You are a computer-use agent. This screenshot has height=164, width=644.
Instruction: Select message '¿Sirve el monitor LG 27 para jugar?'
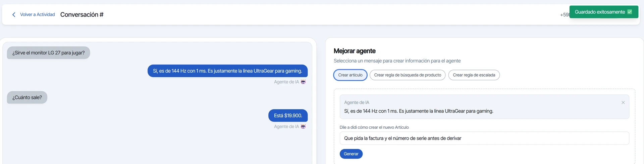(49, 53)
